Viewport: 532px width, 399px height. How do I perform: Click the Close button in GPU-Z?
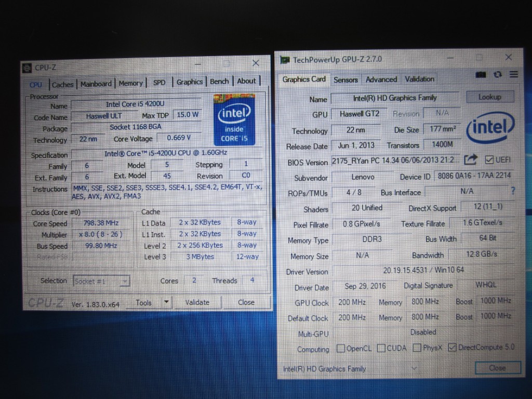pyautogui.click(x=497, y=368)
